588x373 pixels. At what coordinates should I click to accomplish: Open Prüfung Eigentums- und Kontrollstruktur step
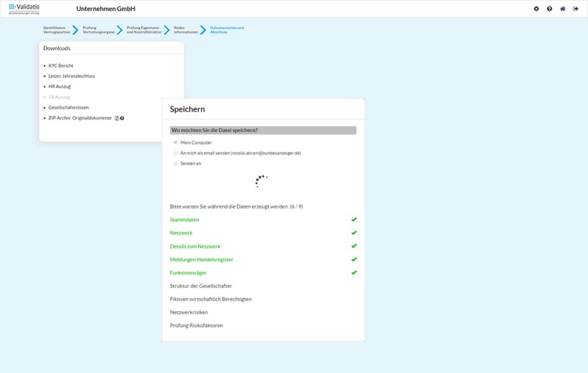144,30
